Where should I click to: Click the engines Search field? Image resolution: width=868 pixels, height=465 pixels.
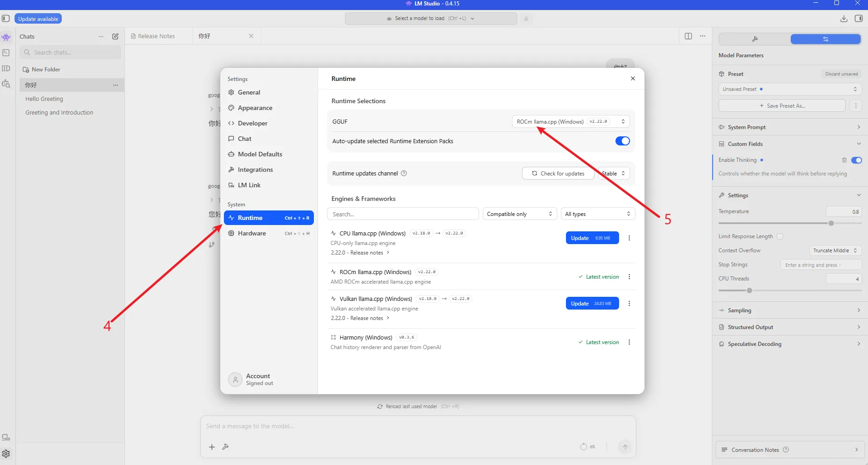(403, 214)
